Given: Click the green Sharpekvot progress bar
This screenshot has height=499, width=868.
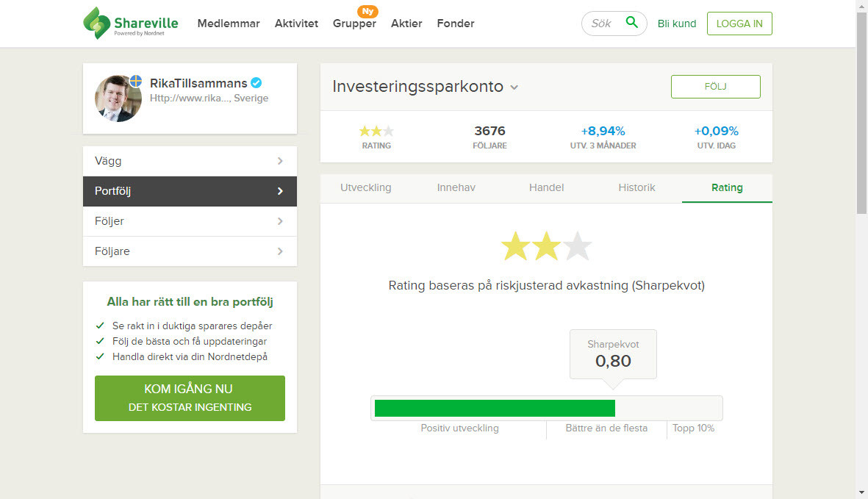Looking at the screenshot, I should [x=494, y=408].
